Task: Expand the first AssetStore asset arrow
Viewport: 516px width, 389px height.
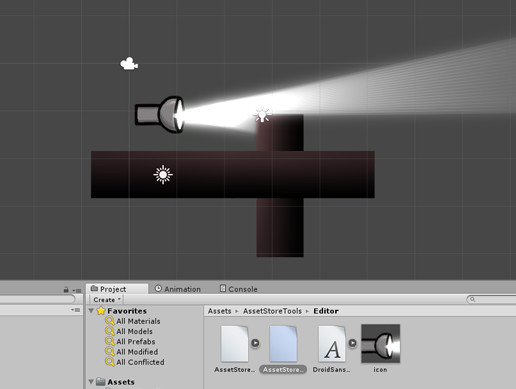Action: coord(255,343)
